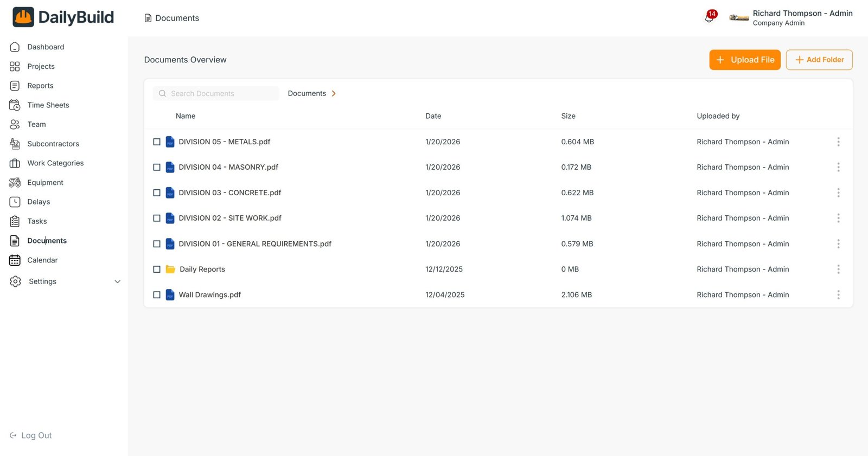Screen dimensions: 868x456
Task: Open the Equipment sidebar icon
Action: coord(15,183)
